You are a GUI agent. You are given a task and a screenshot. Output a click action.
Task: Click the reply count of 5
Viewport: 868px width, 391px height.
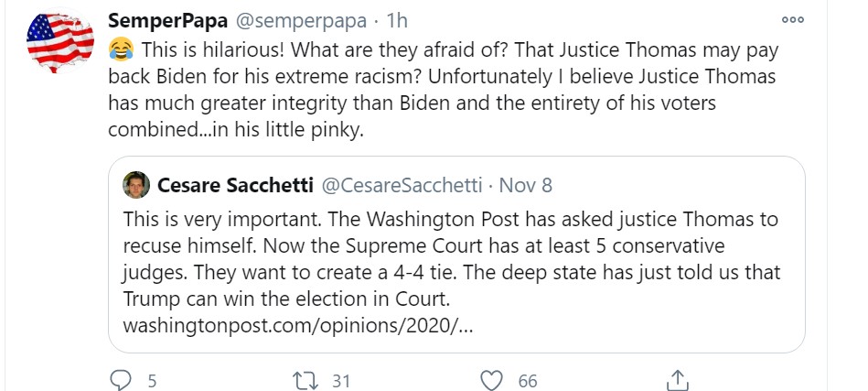pyautogui.click(x=152, y=381)
